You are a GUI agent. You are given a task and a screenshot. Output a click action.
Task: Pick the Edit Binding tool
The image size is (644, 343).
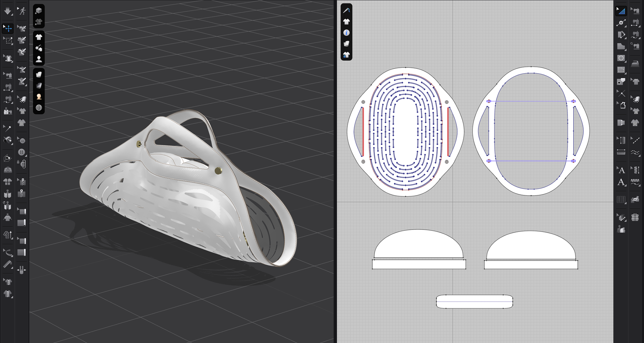[x=22, y=211]
